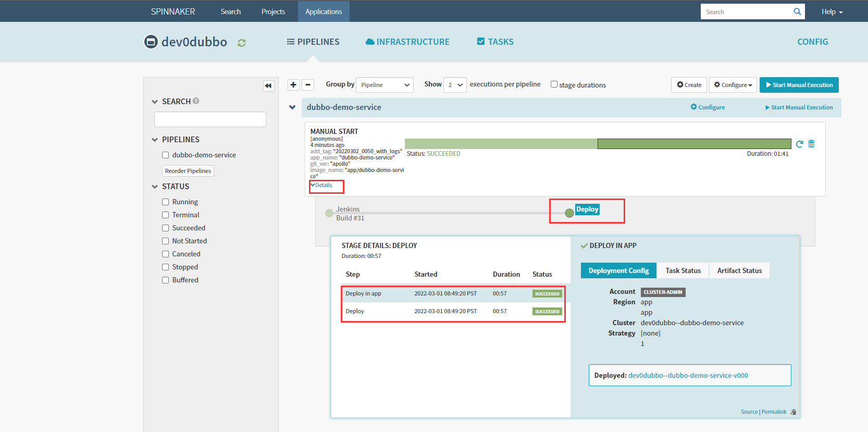Open the deployed dev0dubbo--dubbo-demo-service-v000 link
Screen dimensions: 868x432
[x=688, y=375]
